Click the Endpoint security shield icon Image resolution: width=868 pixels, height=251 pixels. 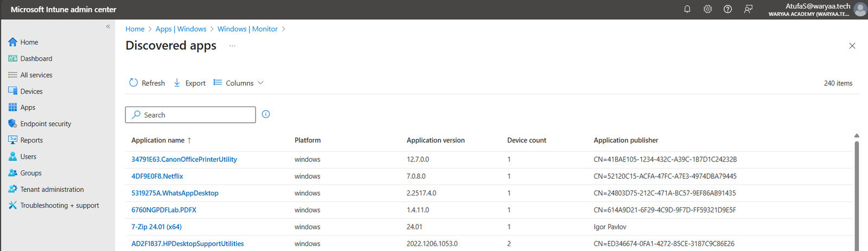click(x=12, y=124)
